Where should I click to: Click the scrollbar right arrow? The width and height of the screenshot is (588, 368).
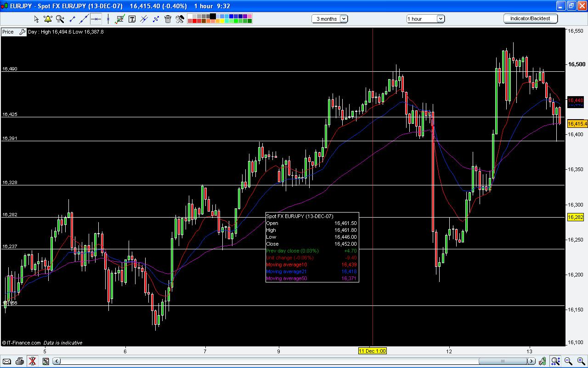pyautogui.click(x=531, y=361)
